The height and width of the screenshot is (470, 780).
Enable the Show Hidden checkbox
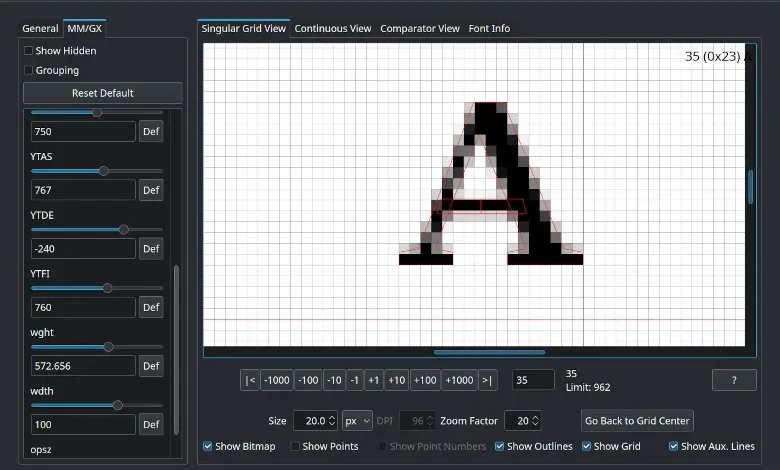(x=29, y=51)
